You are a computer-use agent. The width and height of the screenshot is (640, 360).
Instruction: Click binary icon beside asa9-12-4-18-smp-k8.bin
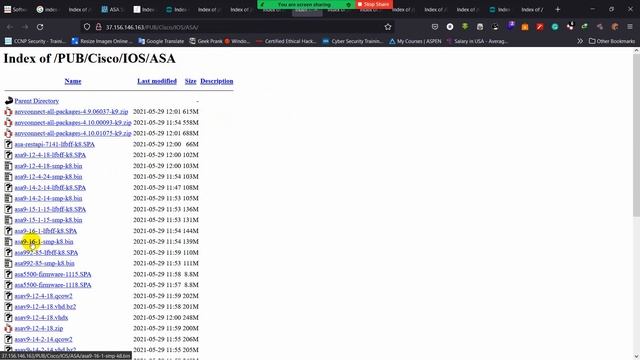[x=9, y=166]
